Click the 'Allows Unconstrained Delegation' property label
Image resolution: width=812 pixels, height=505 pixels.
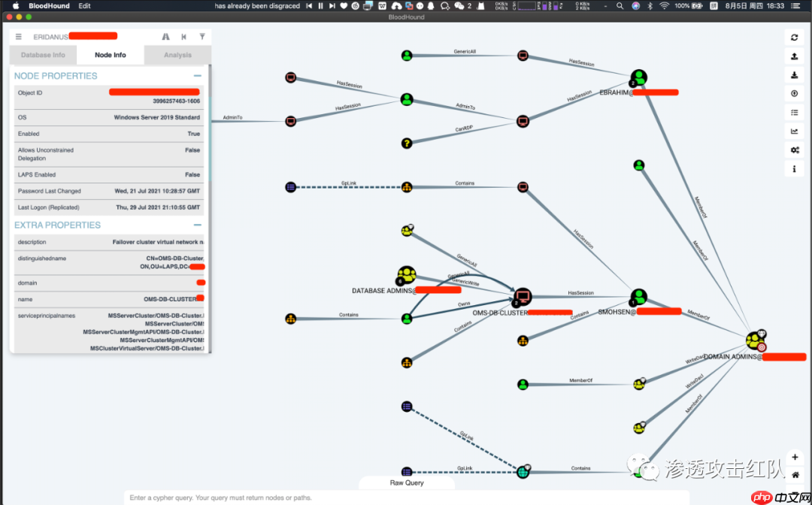coord(46,154)
